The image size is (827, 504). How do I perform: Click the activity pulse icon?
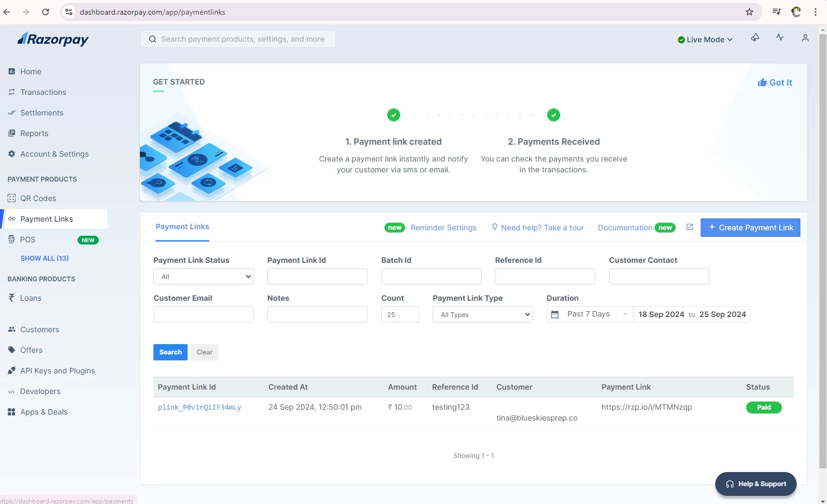pyautogui.click(x=780, y=37)
